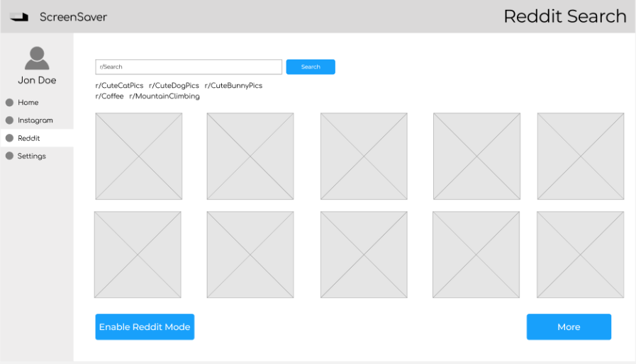Screen dimensions: 636x364
Task: Click the Jon Doe profile avatar
Action: [x=37, y=58]
